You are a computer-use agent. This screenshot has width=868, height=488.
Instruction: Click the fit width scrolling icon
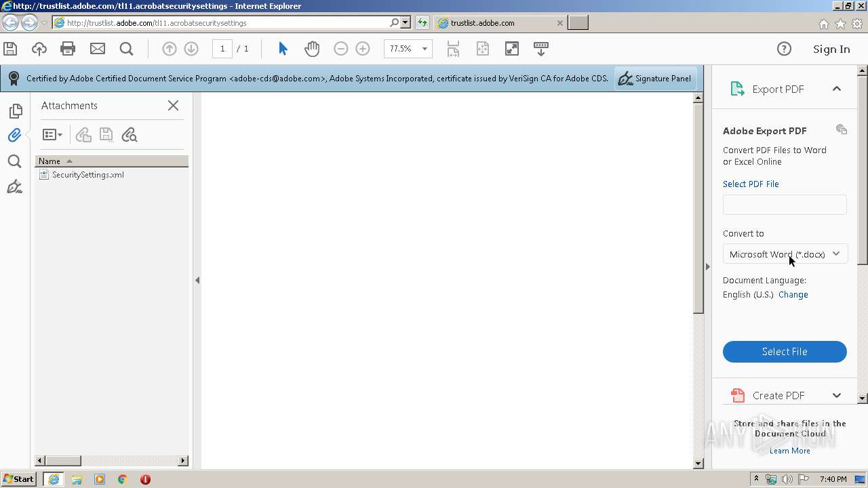[x=453, y=49]
